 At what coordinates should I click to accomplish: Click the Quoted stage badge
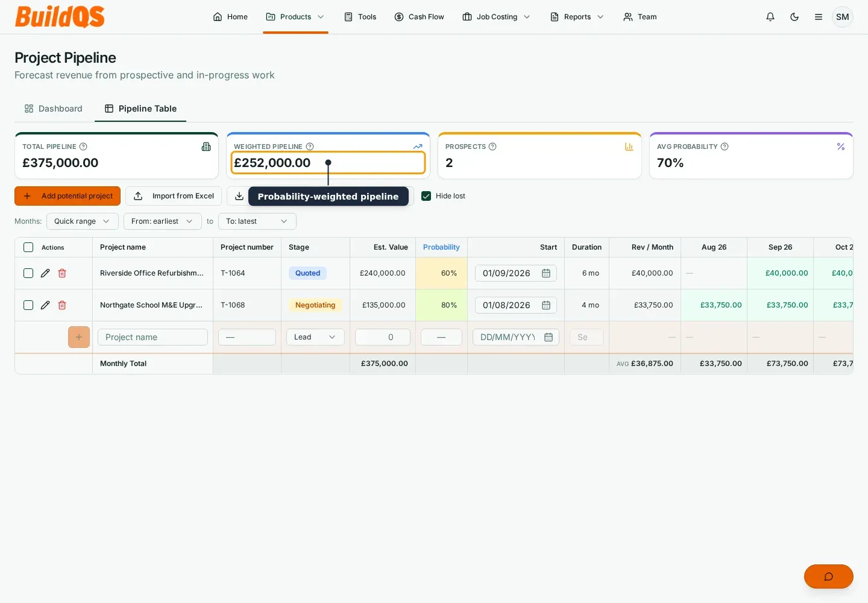point(307,273)
